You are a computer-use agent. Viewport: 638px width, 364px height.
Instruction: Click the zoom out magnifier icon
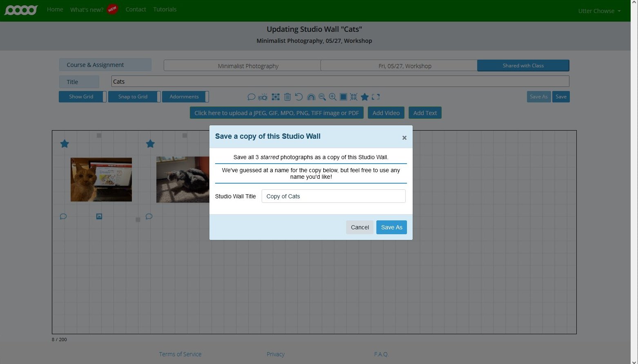(322, 97)
